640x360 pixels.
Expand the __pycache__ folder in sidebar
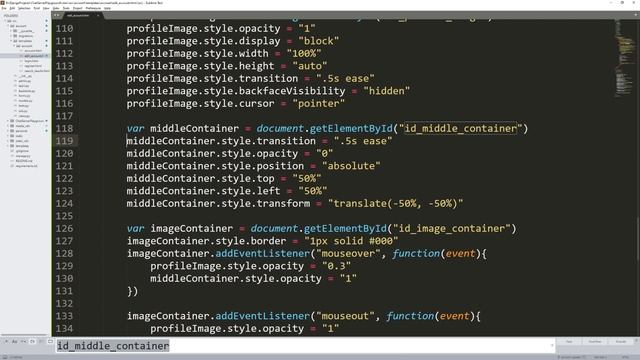point(11,31)
